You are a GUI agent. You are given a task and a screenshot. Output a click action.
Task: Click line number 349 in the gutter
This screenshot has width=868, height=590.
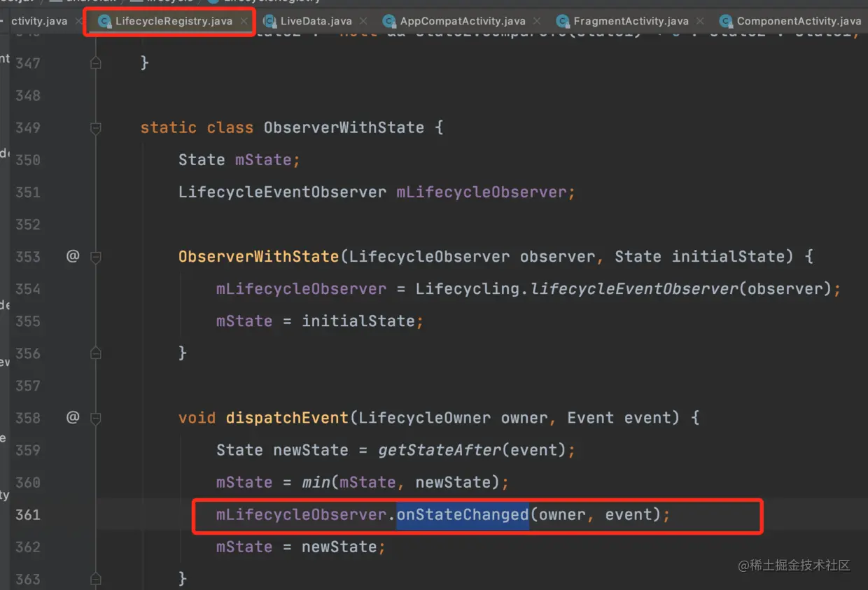coord(28,127)
